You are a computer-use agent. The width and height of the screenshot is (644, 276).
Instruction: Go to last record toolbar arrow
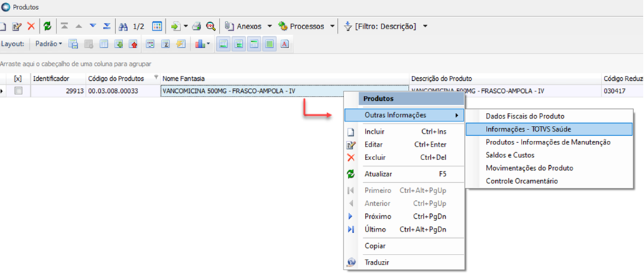pos(107,26)
